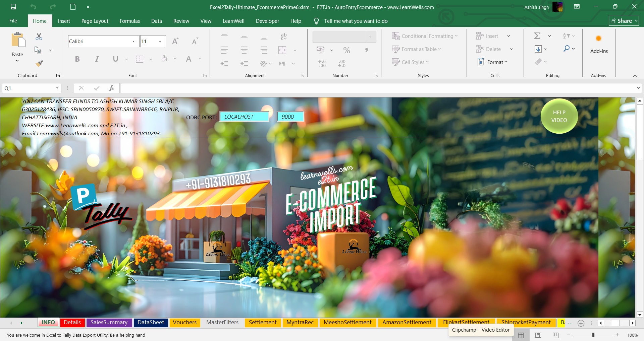Open the Format cells dropdown
The height and width of the screenshot is (341, 644).
pyautogui.click(x=492, y=62)
